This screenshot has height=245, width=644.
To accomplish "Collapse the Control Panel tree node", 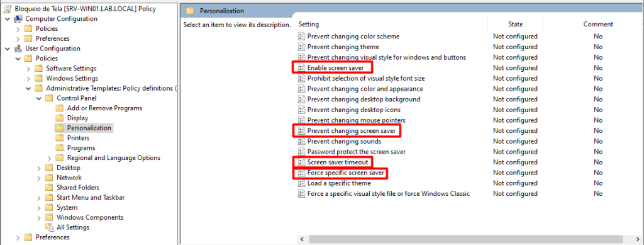I will (x=38, y=98).
